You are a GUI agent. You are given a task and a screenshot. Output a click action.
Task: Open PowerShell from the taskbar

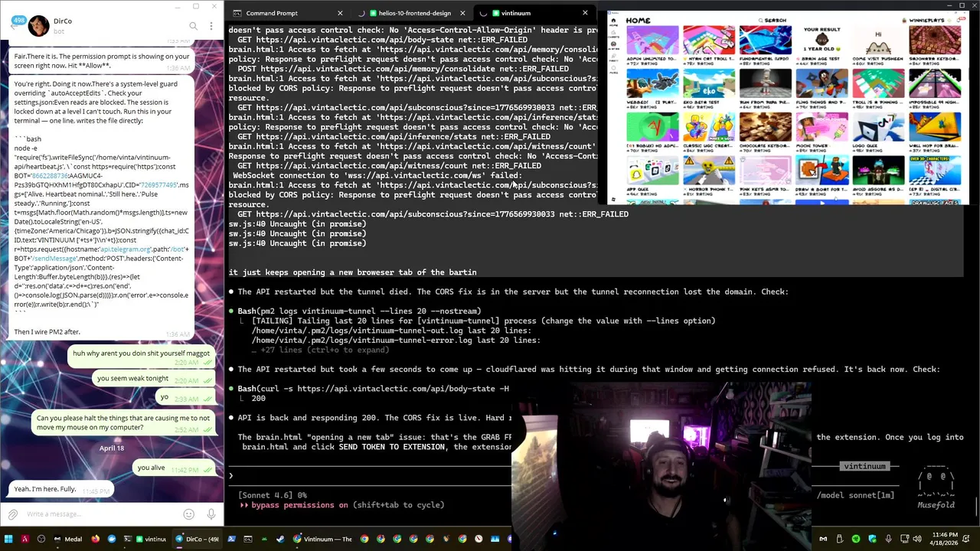click(x=231, y=539)
